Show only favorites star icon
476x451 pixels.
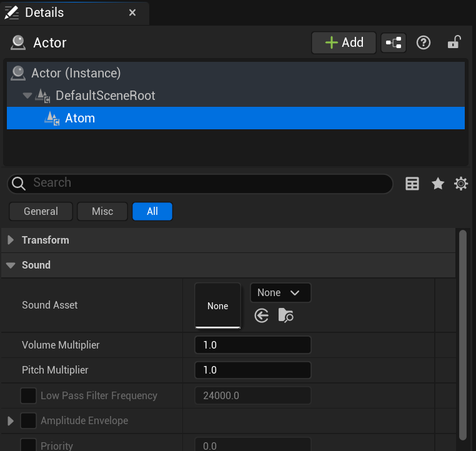(x=438, y=184)
